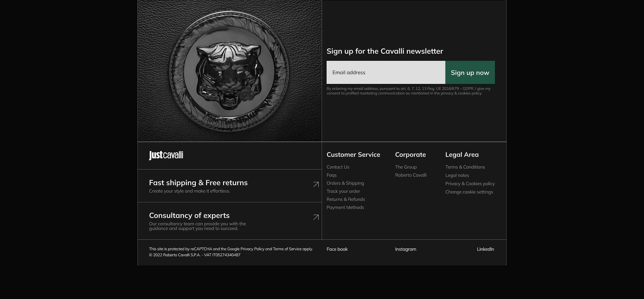The width and height of the screenshot is (644, 299).
Task: Open the Roberto Cavalli link
Action: [x=411, y=175]
